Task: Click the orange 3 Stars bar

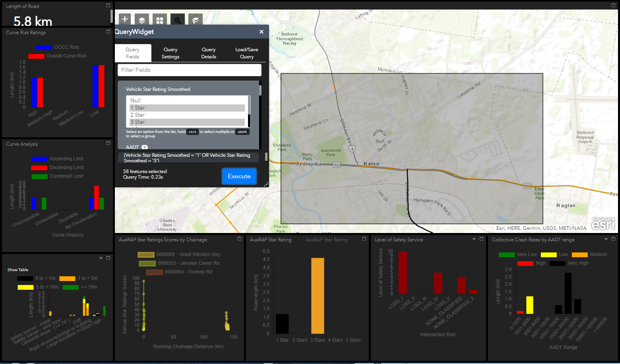Action: 318,296
